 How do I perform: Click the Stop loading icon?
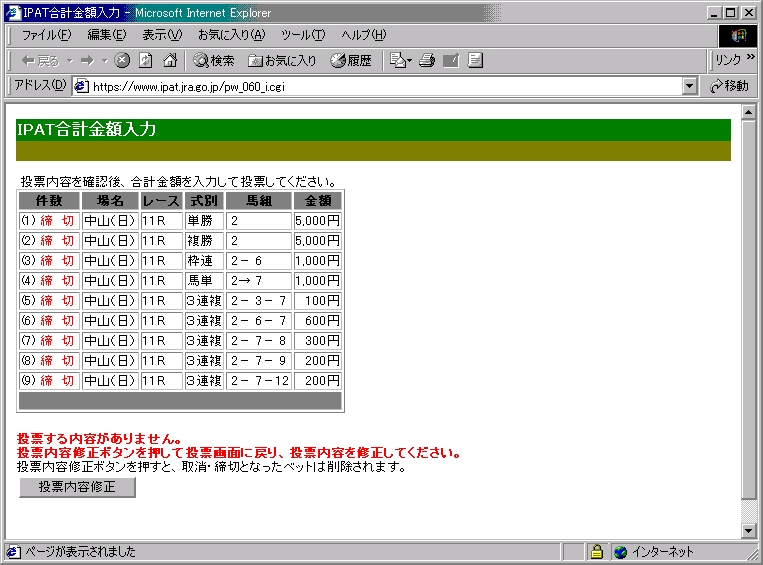122,60
